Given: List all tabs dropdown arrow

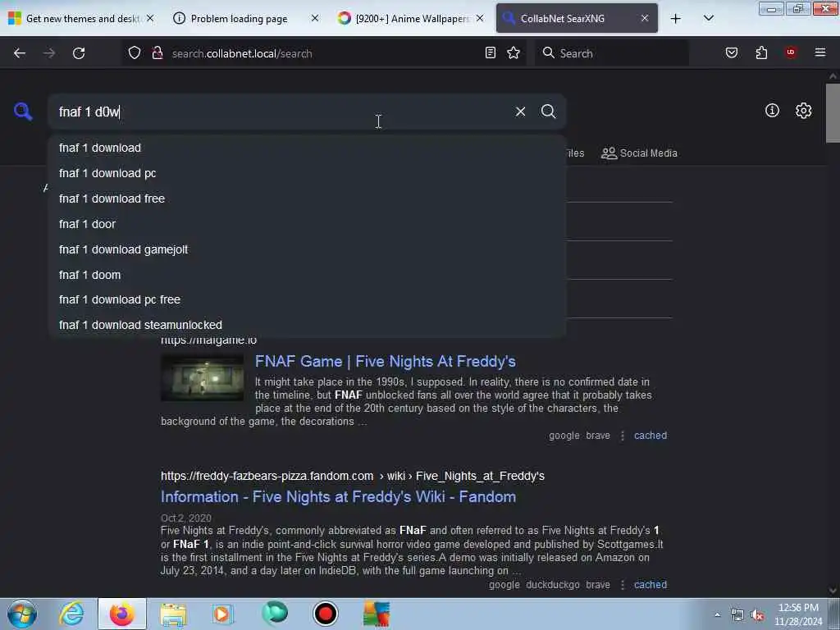Looking at the screenshot, I should [x=708, y=18].
